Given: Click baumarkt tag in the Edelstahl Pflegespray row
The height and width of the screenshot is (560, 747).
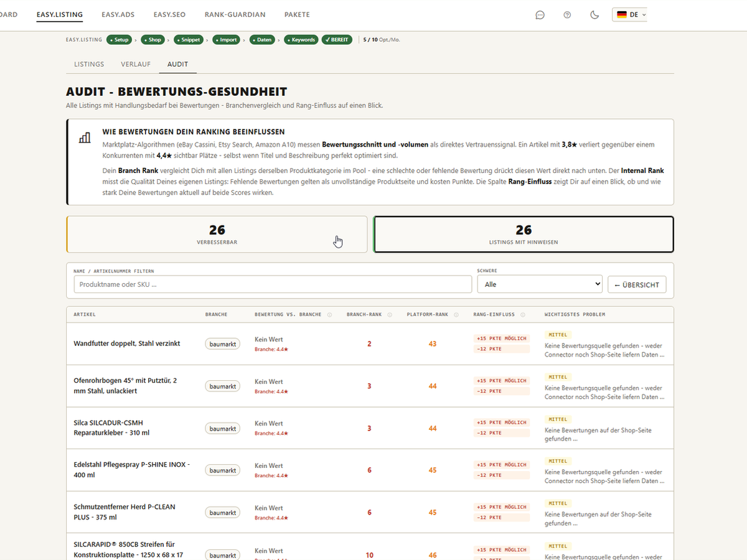Looking at the screenshot, I should (x=223, y=470).
